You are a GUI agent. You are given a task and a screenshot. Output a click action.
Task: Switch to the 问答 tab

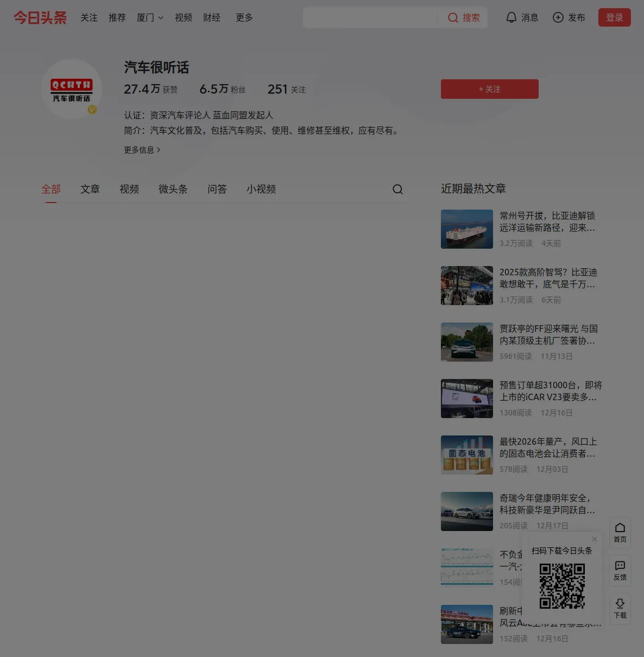pyautogui.click(x=217, y=189)
